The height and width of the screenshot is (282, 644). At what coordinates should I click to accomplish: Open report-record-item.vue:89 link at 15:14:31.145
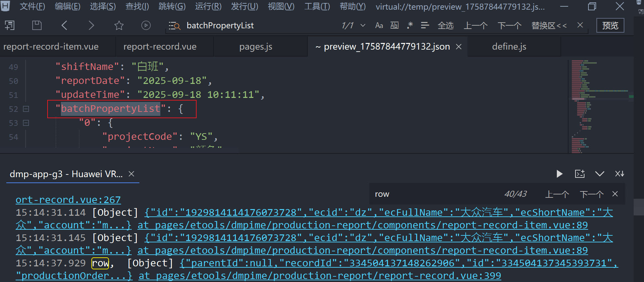(x=363, y=250)
